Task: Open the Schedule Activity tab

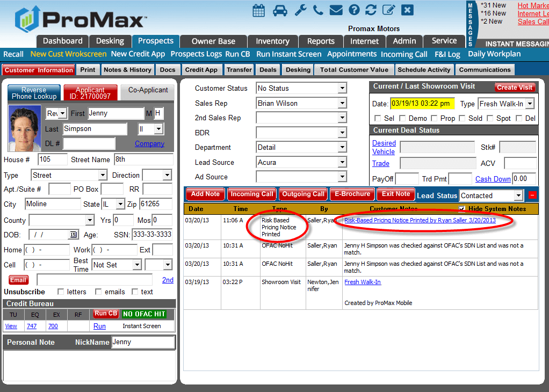Action: point(424,70)
